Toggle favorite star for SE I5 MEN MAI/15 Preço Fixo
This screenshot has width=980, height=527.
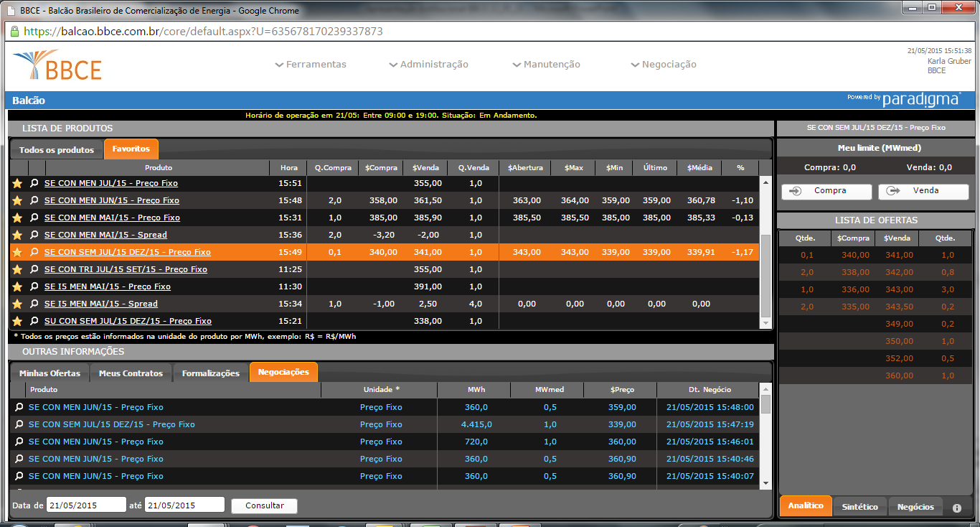(x=17, y=286)
